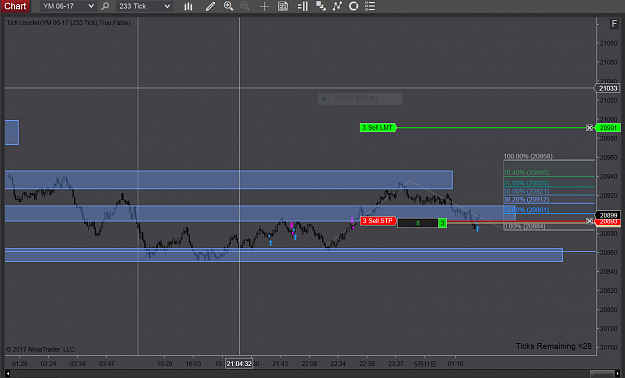Click the 38.20% Fibonacci level label
625x378 pixels.
[526, 199]
